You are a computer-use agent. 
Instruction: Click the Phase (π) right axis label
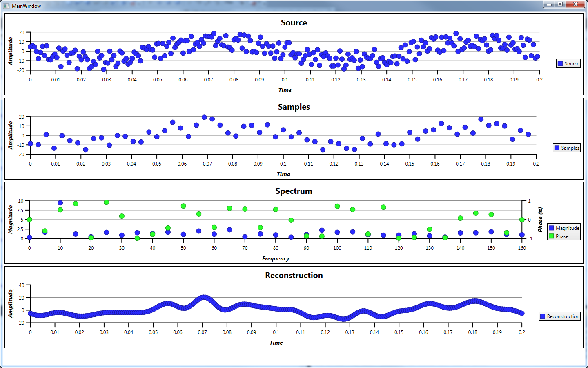point(540,220)
